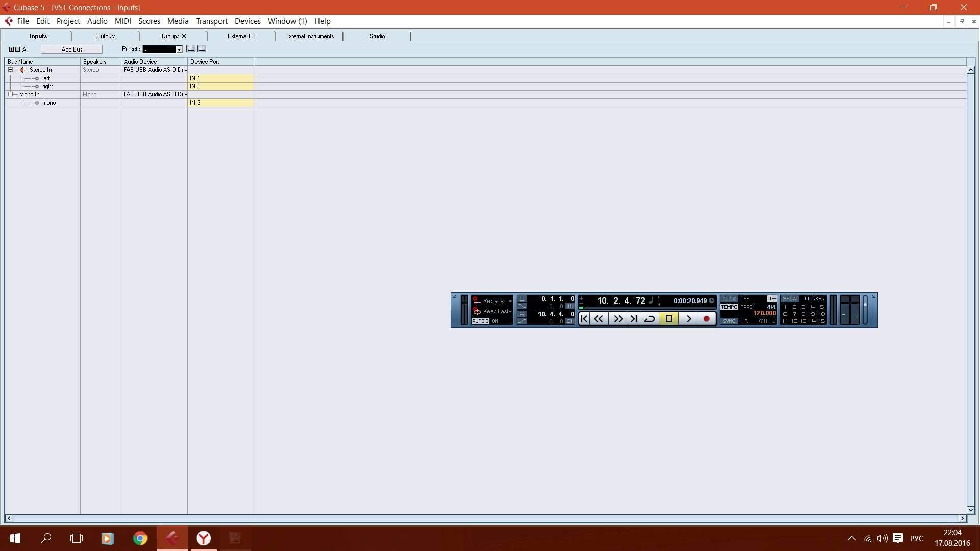Image resolution: width=980 pixels, height=551 pixels.
Task: Toggle the metronome CLICK button
Action: point(729,299)
